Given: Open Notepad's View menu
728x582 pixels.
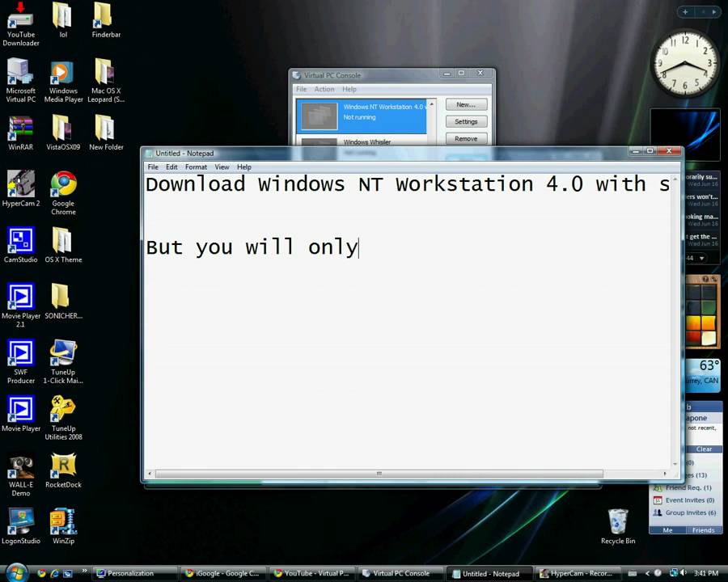Looking at the screenshot, I should pyautogui.click(x=222, y=167).
